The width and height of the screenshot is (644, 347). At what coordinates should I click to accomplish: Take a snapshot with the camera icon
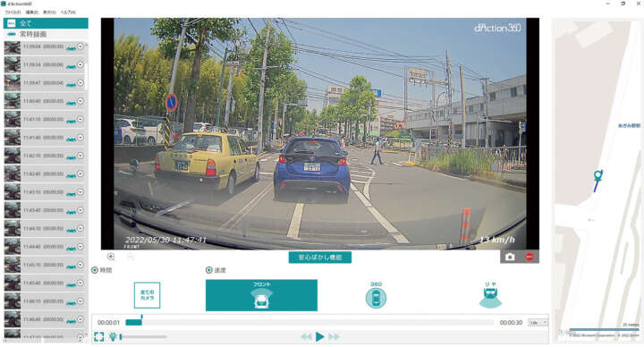510,257
